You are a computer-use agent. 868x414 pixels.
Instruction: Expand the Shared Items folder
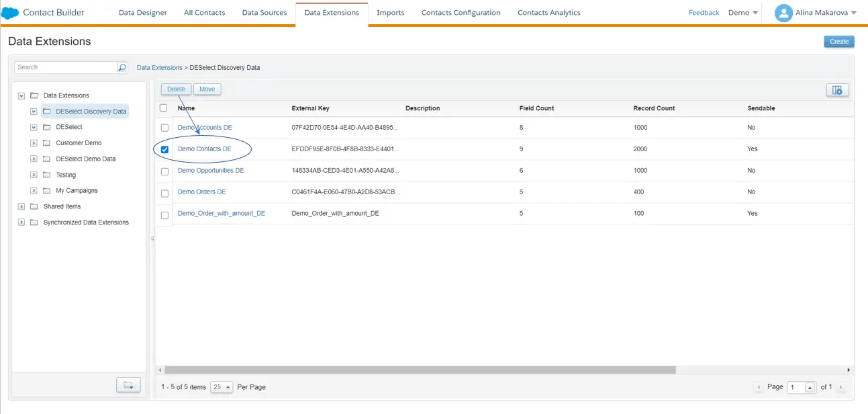point(21,206)
